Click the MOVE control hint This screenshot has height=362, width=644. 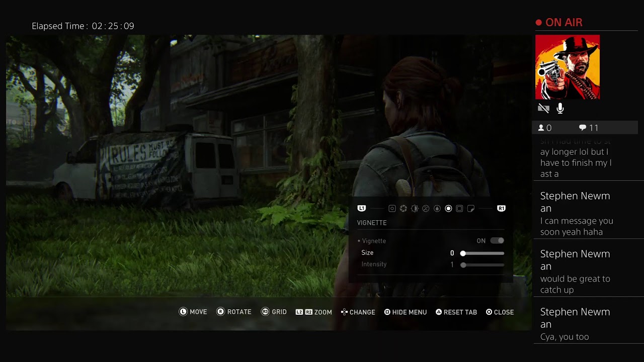[x=193, y=312]
